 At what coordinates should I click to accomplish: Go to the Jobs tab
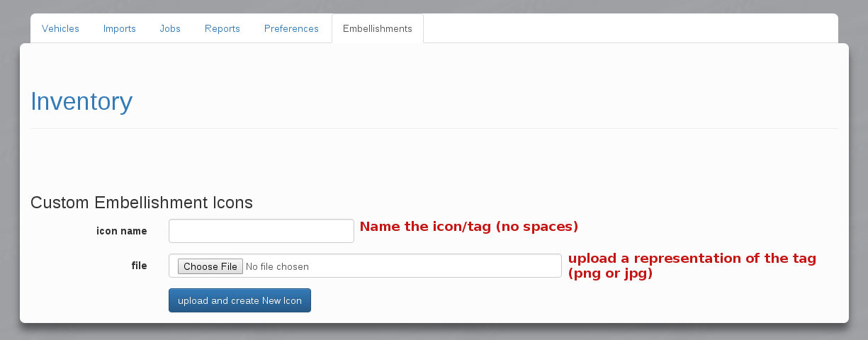(170, 29)
